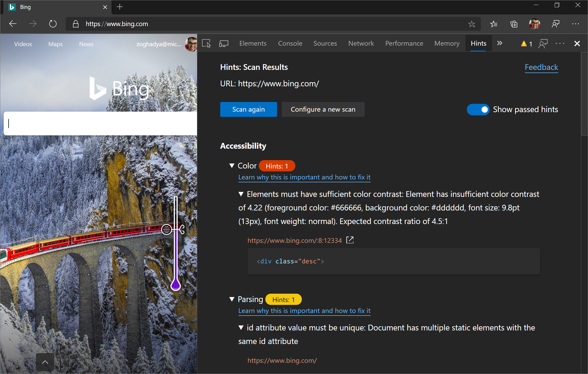This screenshot has width=588, height=374.
Task: Toggle device emulation mode
Action: pos(223,43)
